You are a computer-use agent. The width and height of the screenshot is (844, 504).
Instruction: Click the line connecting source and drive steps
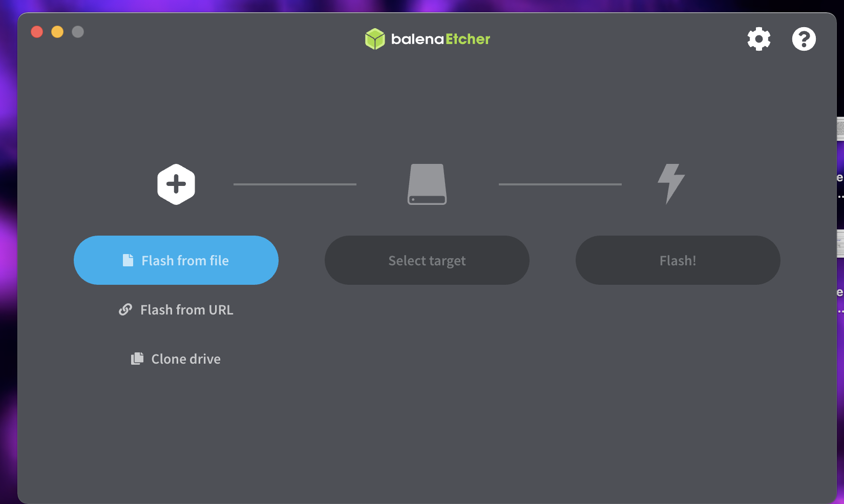(x=295, y=184)
